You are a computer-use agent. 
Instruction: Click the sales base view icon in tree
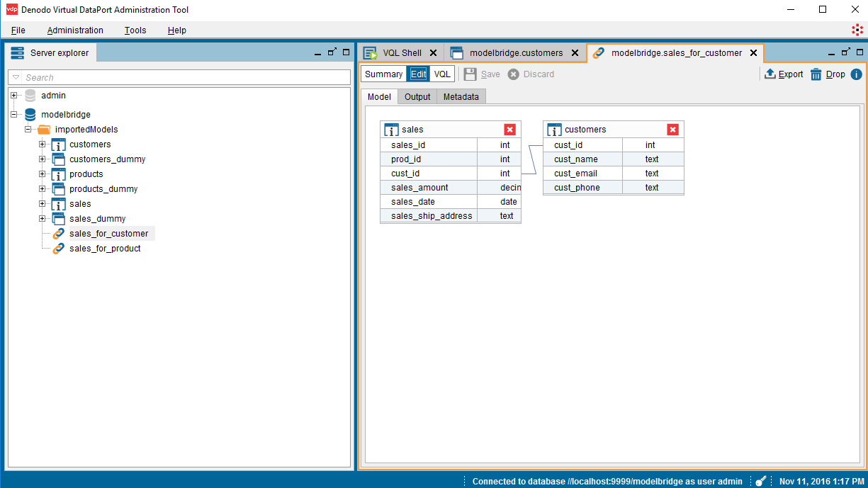pos(59,204)
